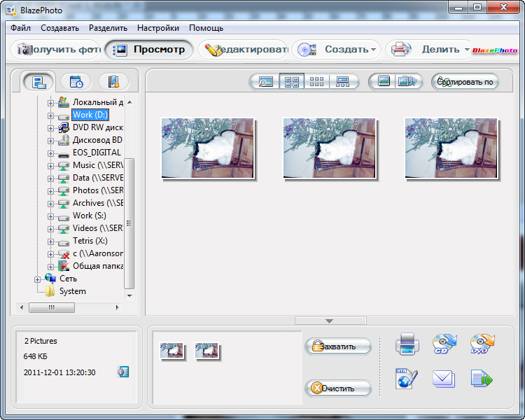Select the middle photo thumbnail
This screenshot has height=420, width=525.
pyautogui.click(x=328, y=148)
